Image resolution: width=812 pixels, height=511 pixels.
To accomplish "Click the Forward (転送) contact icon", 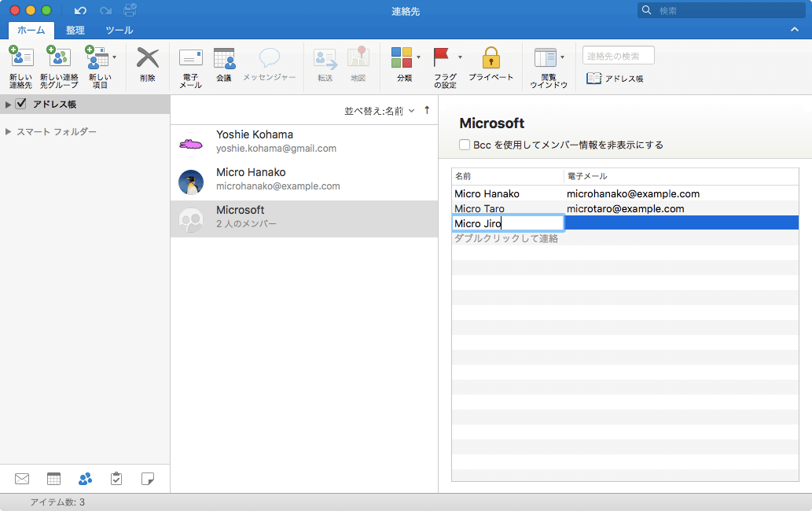I will click(325, 59).
